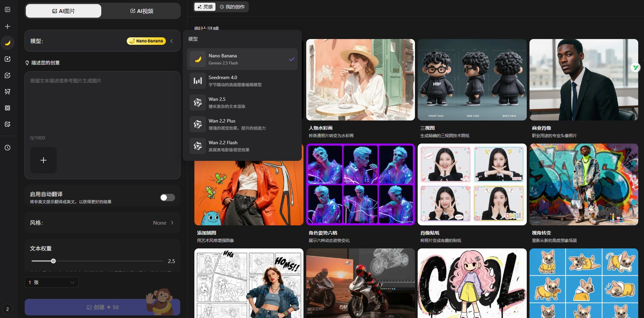Open the AI video generator sidebar icon
Image resolution: width=644 pixels, height=318 pixels.
pos(7,59)
